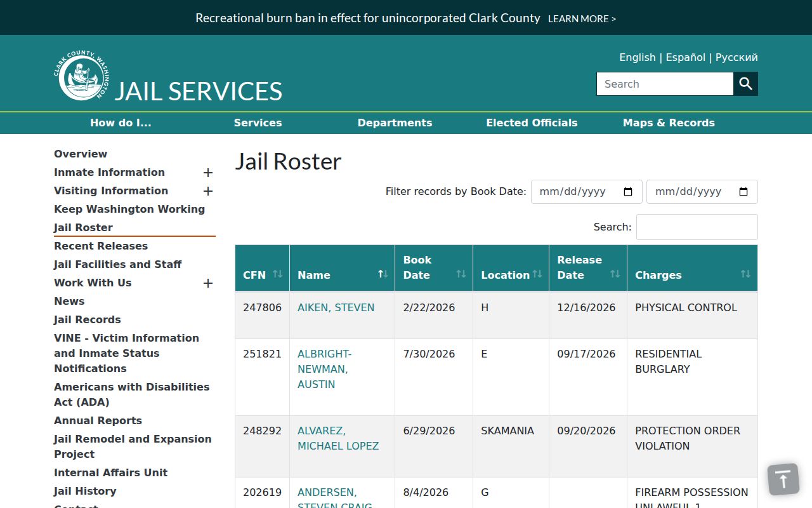Open the Departments menu
The image size is (812, 508).
coord(395,123)
